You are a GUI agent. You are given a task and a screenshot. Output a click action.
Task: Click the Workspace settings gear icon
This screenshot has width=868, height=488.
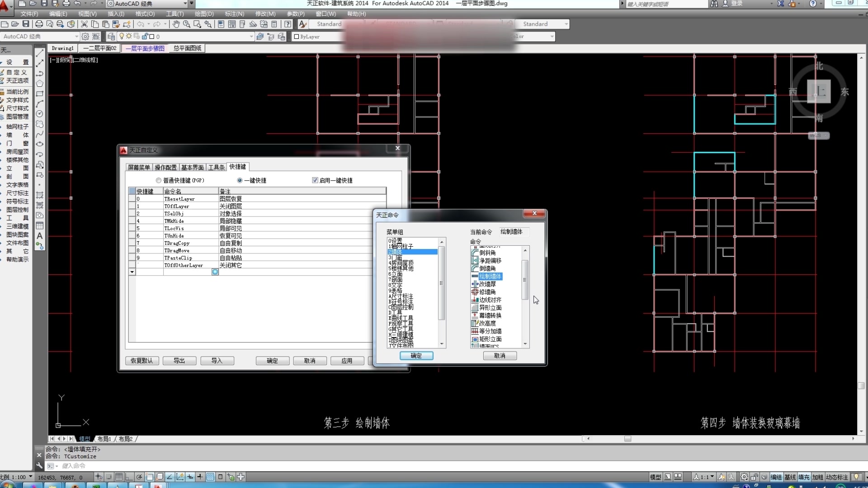pyautogui.click(x=85, y=37)
